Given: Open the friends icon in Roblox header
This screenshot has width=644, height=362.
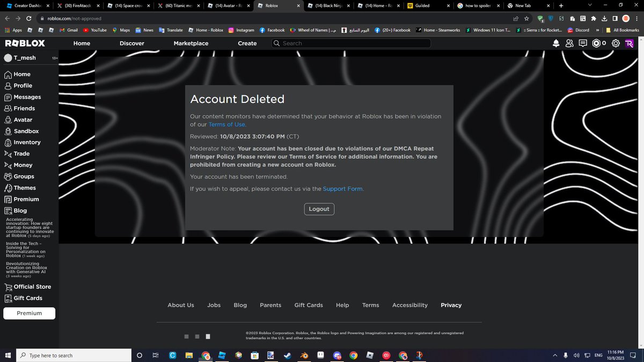Looking at the screenshot, I should (x=569, y=43).
